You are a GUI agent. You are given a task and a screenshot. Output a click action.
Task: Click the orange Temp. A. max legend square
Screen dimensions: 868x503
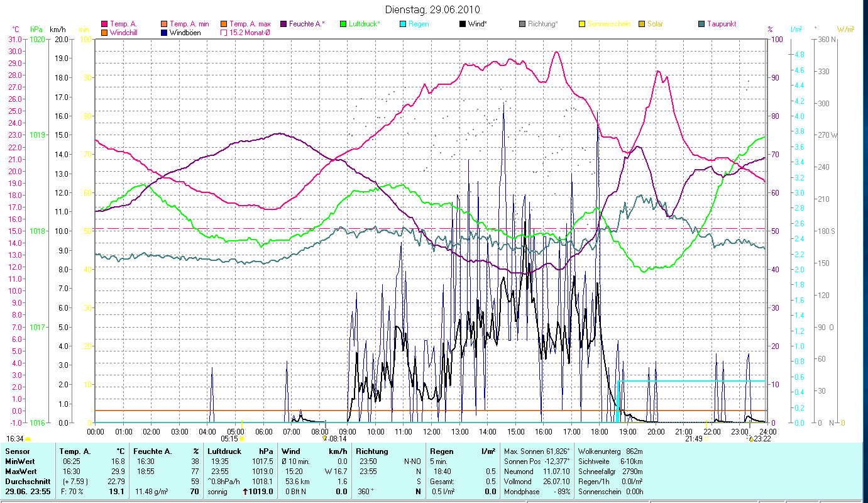click(x=224, y=25)
